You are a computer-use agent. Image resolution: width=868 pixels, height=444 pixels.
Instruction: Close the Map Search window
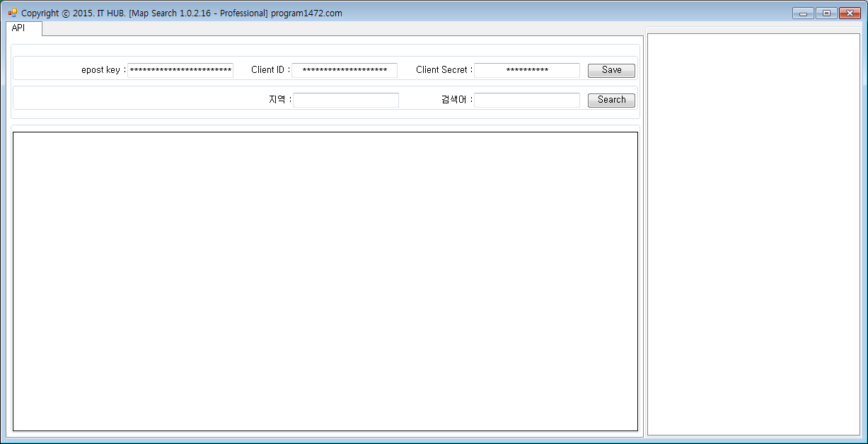[x=850, y=13]
